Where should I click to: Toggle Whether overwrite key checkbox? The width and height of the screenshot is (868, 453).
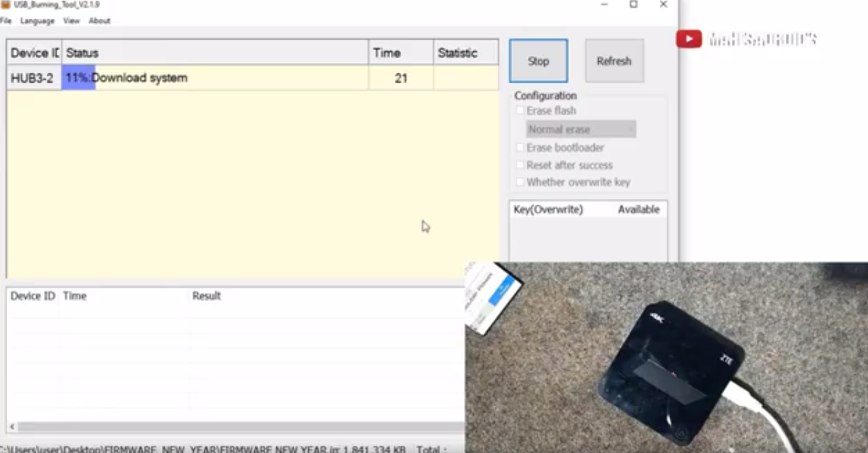click(520, 182)
